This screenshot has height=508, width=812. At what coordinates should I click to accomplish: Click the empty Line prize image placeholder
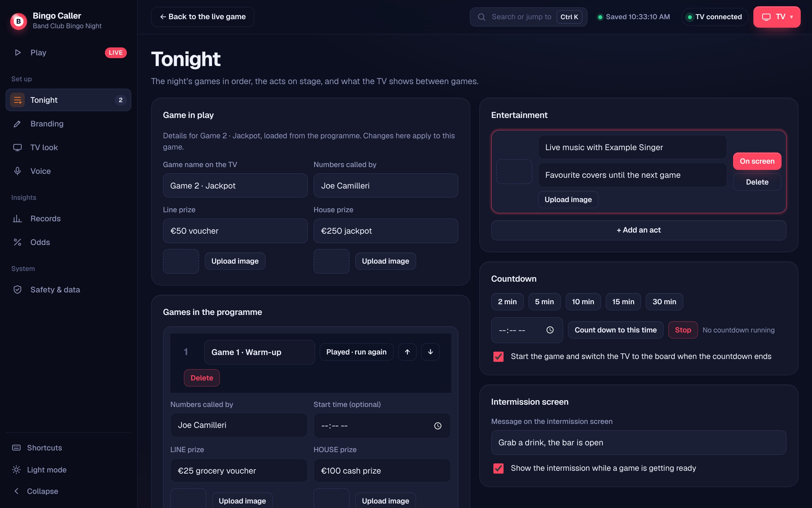(x=181, y=261)
